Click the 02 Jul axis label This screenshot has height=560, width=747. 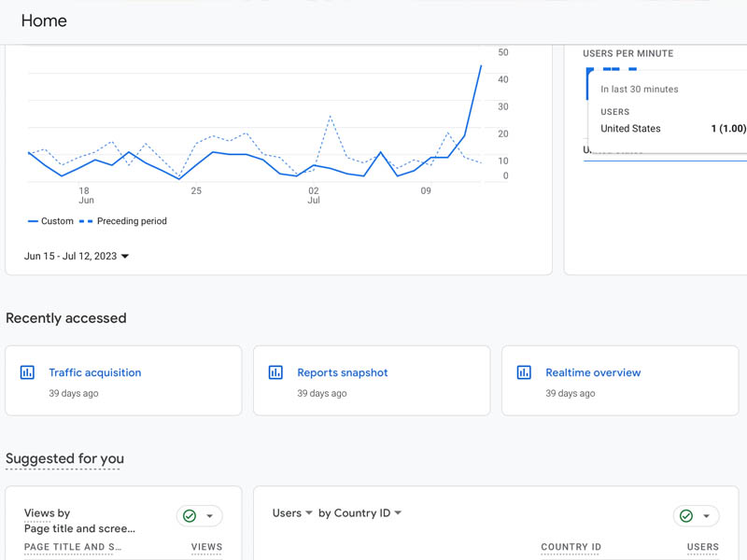pos(314,195)
